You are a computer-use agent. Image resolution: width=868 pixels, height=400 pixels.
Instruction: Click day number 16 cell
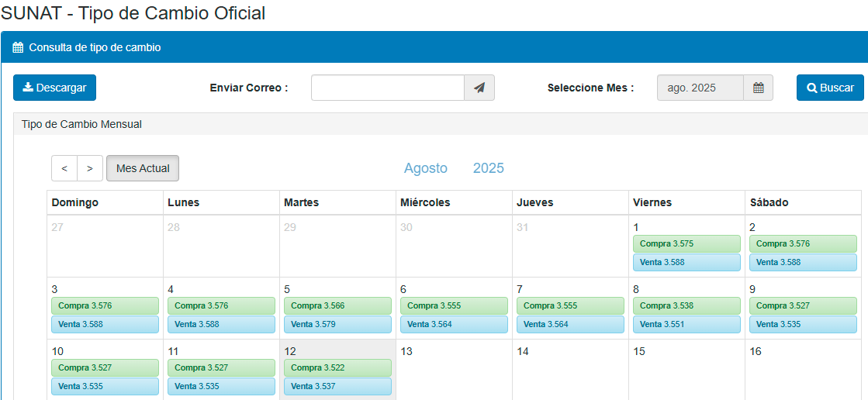[804, 370]
